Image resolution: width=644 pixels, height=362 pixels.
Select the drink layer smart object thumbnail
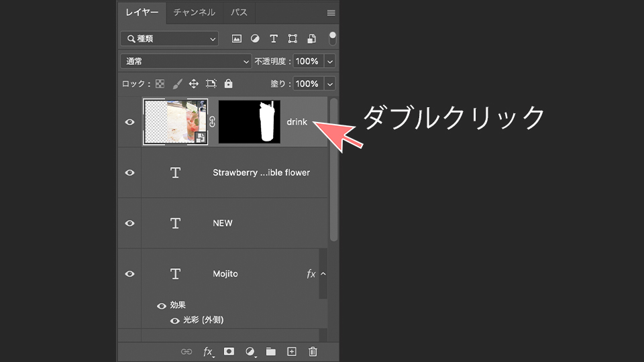pyautogui.click(x=175, y=122)
